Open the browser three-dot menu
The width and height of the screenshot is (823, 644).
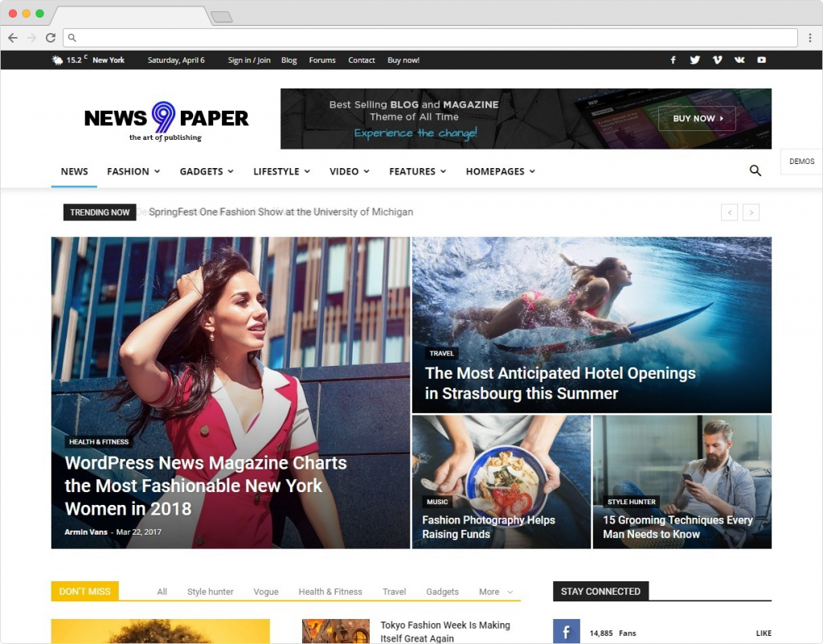coord(809,38)
